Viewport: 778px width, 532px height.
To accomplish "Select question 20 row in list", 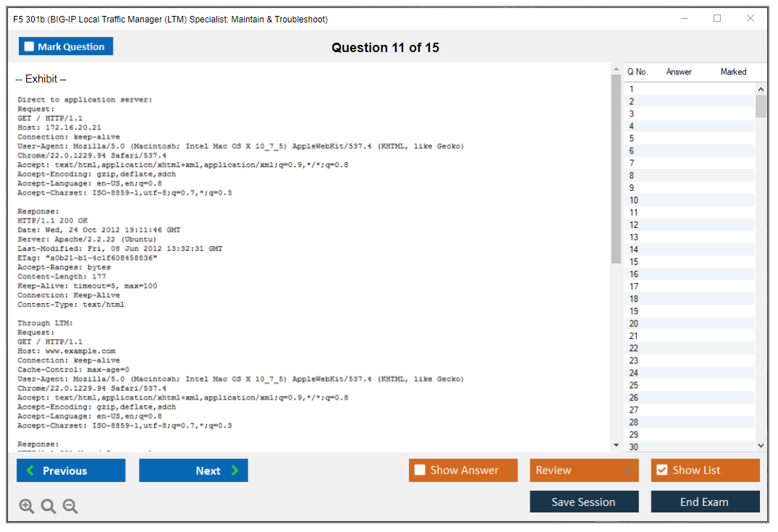I will 634,324.
